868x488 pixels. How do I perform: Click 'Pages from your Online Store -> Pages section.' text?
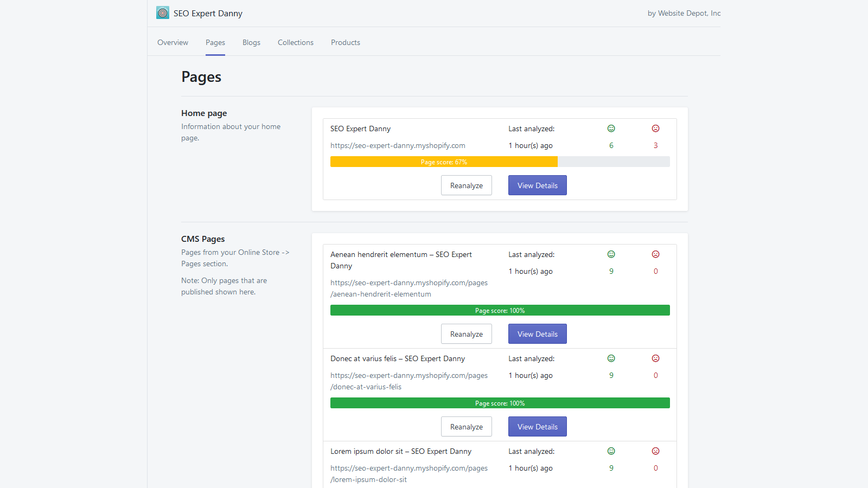(x=235, y=258)
